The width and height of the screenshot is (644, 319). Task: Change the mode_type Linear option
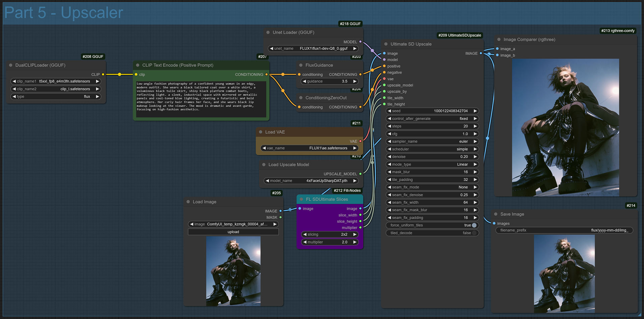coord(432,164)
